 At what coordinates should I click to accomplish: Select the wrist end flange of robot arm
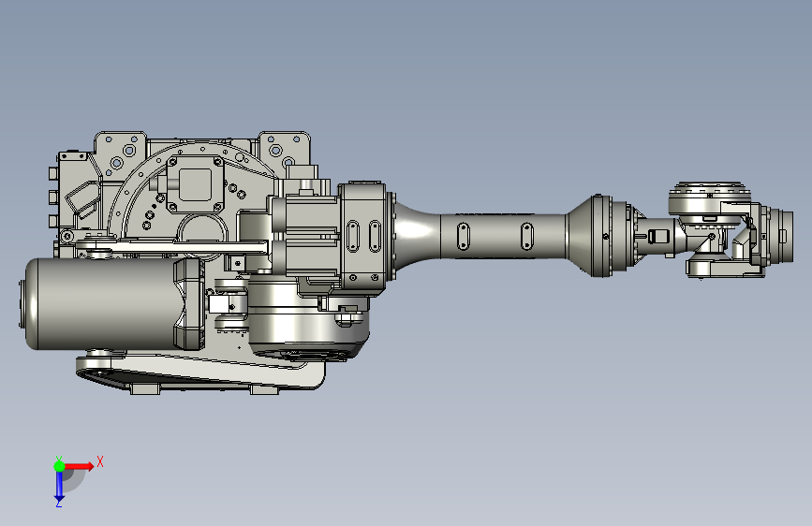click(782, 236)
